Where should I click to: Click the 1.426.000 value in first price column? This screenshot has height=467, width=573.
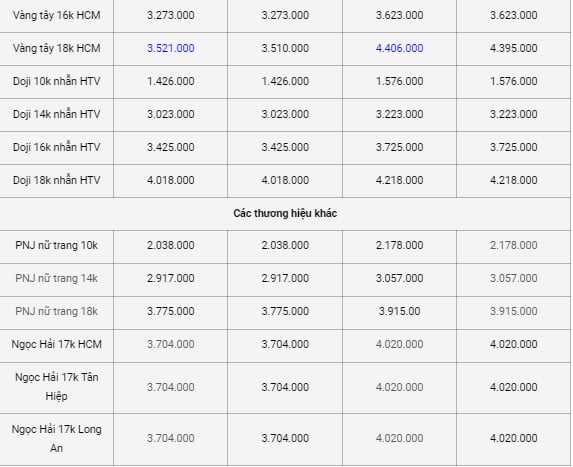click(x=171, y=81)
